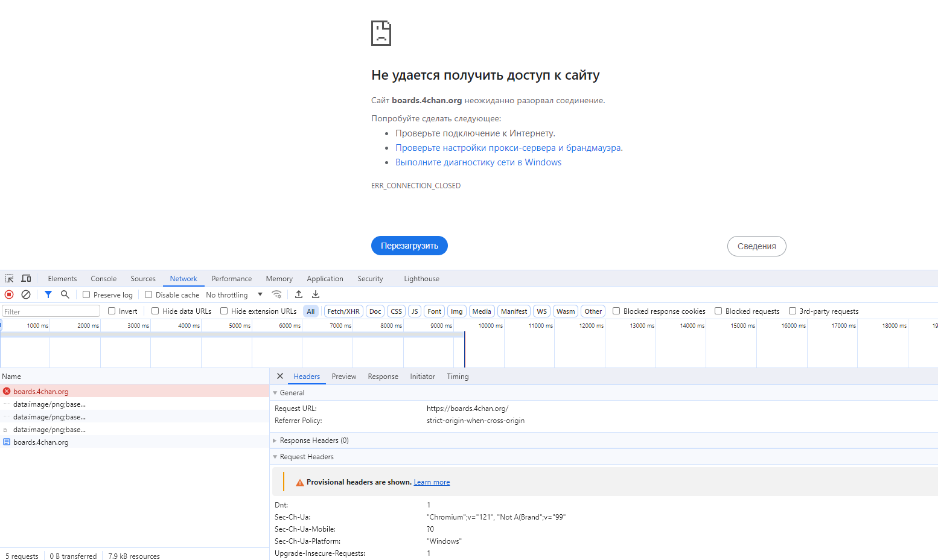
Task: Switch to the Response details tab
Action: pos(383,376)
